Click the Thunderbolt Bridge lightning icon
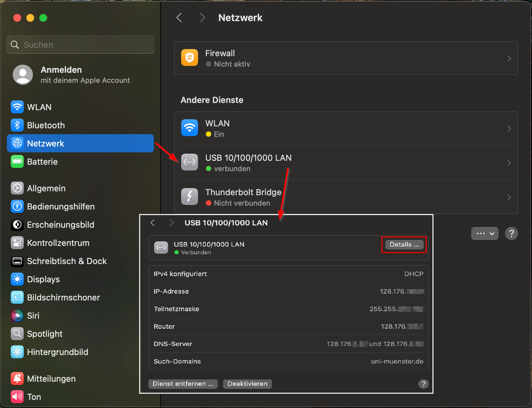 tap(189, 197)
